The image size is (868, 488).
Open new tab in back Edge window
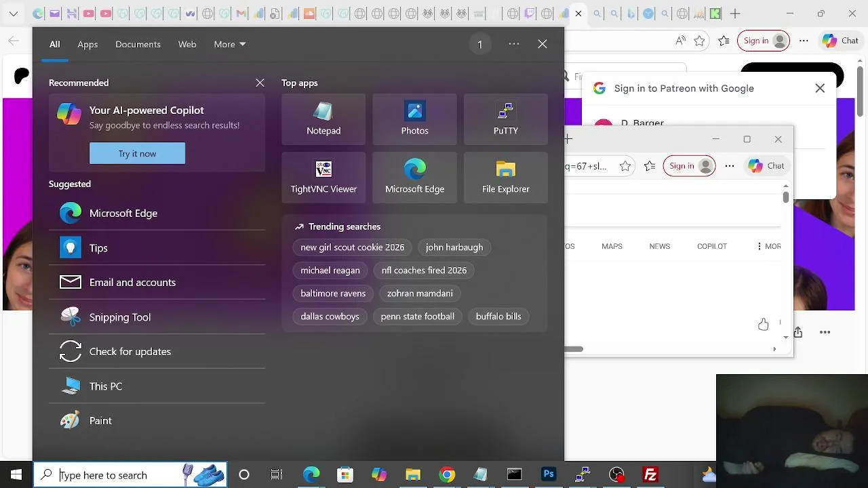click(735, 14)
